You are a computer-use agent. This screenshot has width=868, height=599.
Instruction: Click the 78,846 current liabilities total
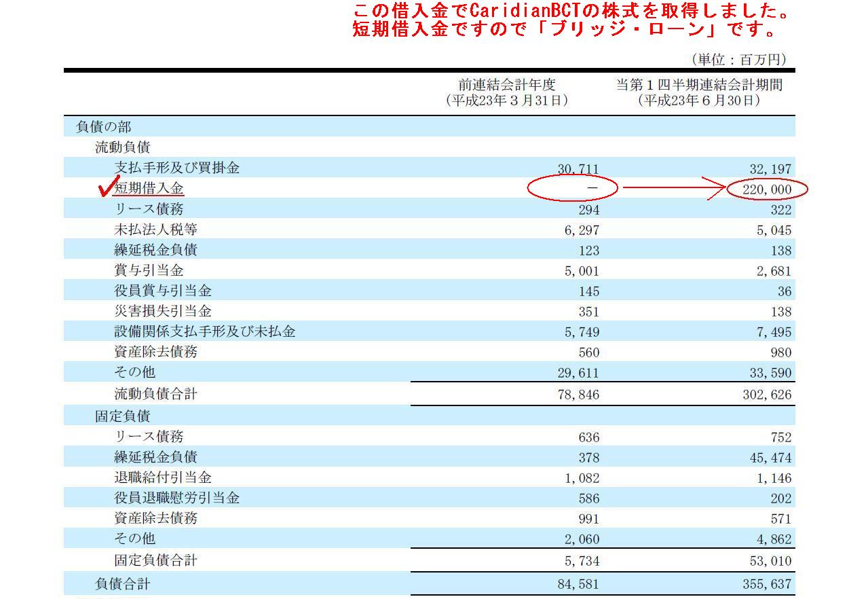578,395
